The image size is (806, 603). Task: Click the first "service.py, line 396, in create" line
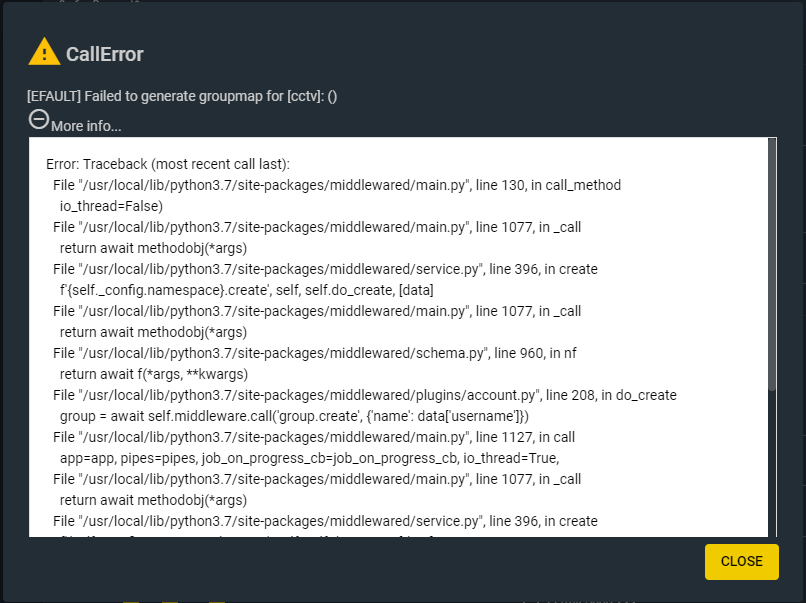(x=325, y=269)
